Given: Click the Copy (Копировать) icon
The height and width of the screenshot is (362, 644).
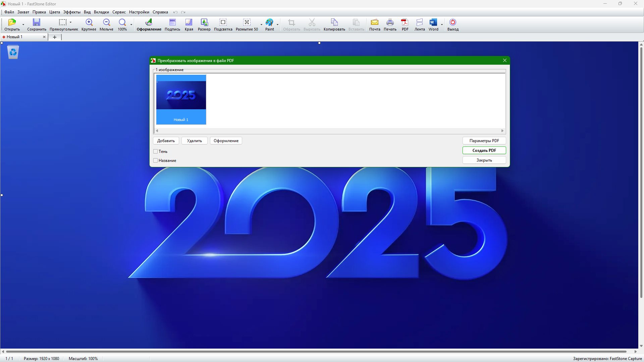Looking at the screenshot, I should 334,22.
